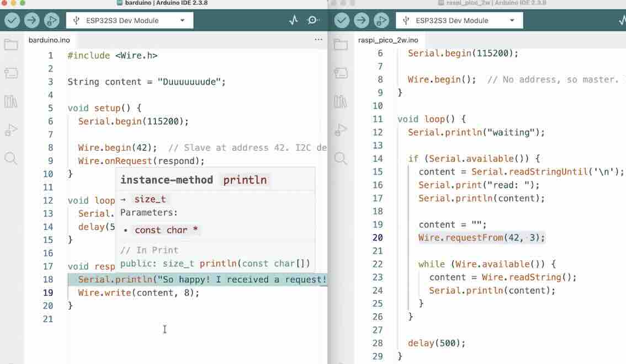626x364 pixels.
Task: Open Debug panel in barduino sidebar
Action: pyautogui.click(x=11, y=130)
